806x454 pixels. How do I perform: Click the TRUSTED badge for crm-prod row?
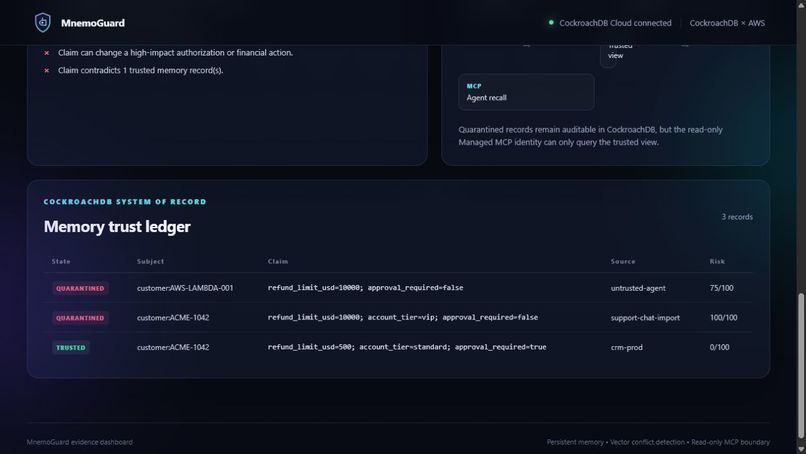coord(71,348)
